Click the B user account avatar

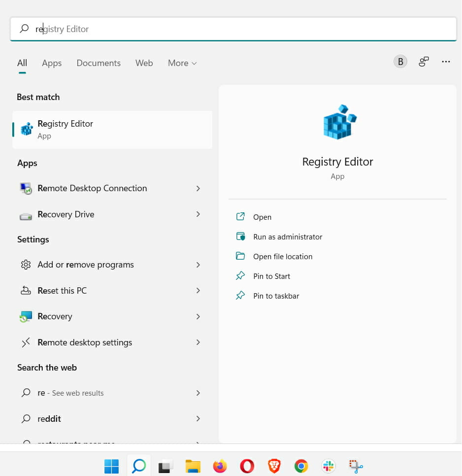[x=400, y=62]
